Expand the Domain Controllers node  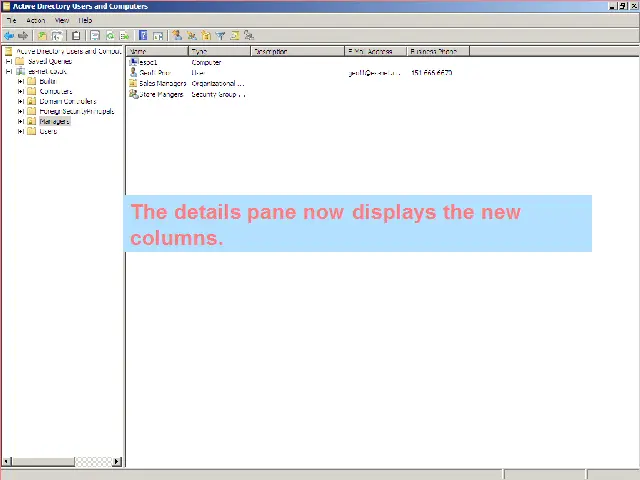(20, 101)
